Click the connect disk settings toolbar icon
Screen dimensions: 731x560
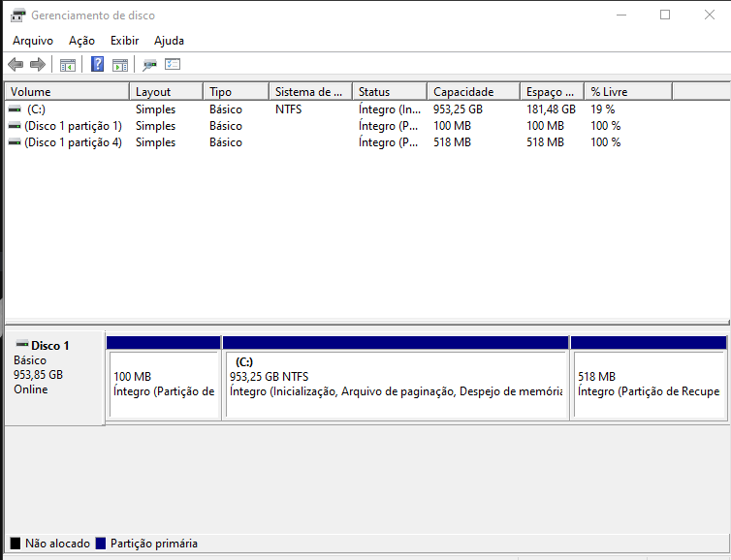pos(149,65)
